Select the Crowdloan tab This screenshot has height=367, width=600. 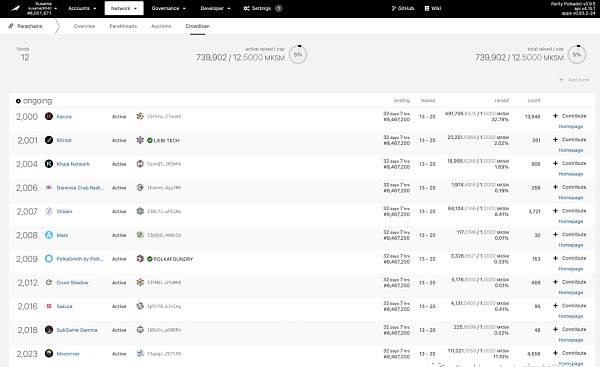pyautogui.click(x=197, y=26)
